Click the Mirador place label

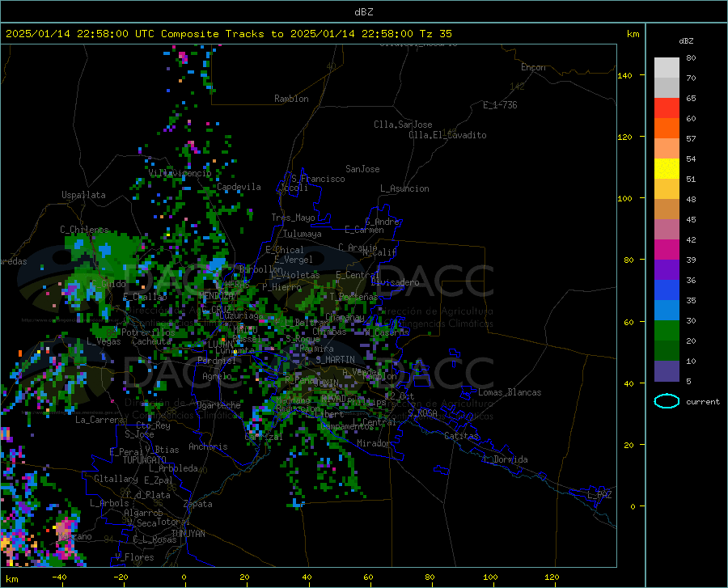point(373,443)
